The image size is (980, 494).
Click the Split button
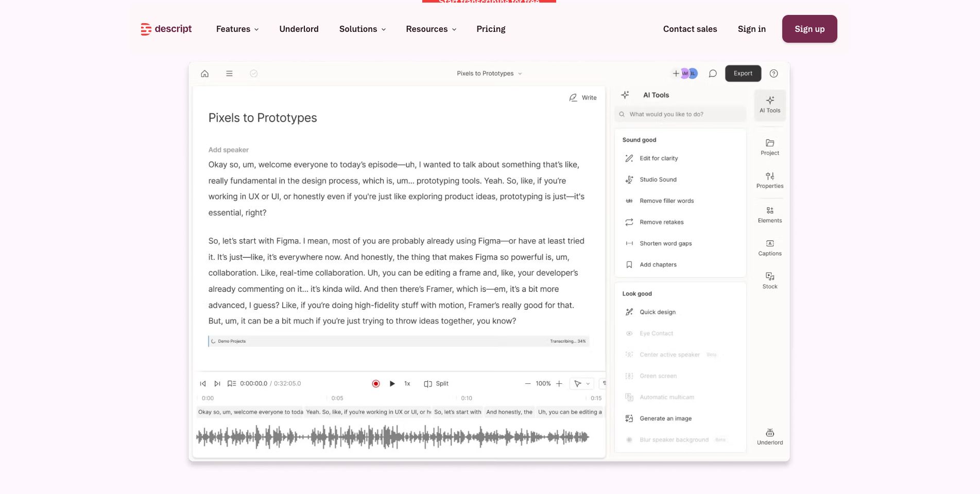tap(436, 384)
